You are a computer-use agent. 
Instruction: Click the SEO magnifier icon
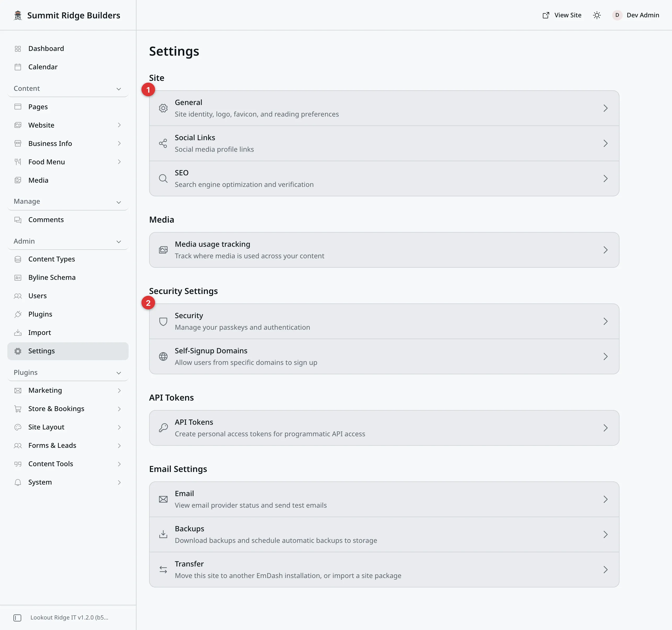pos(163,178)
